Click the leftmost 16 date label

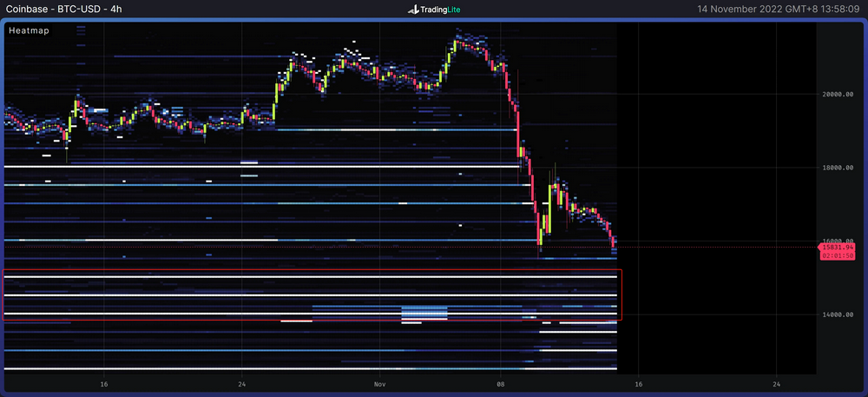(103, 383)
